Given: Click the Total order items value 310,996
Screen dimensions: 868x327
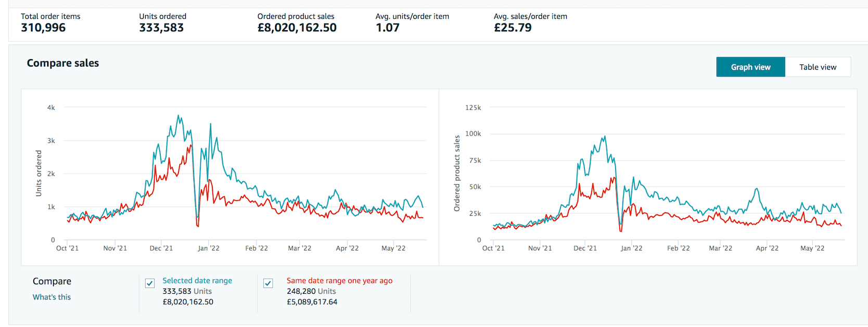Looking at the screenshot, I should (43, 28).
